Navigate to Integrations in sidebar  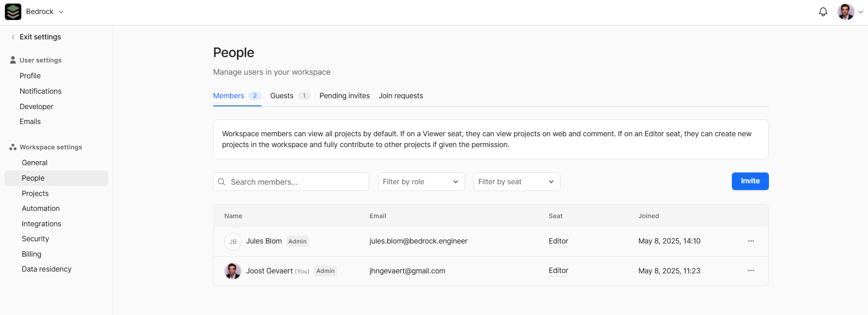42,224
